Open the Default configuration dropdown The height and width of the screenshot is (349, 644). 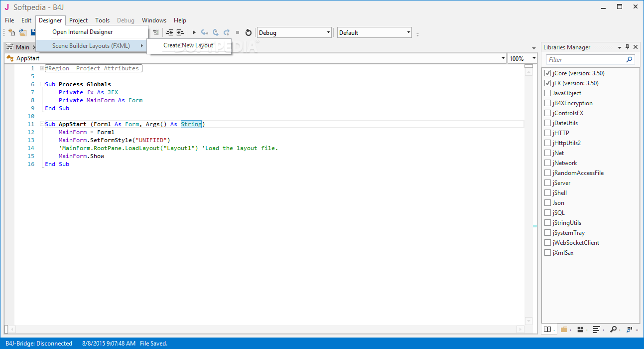(375, 32)
